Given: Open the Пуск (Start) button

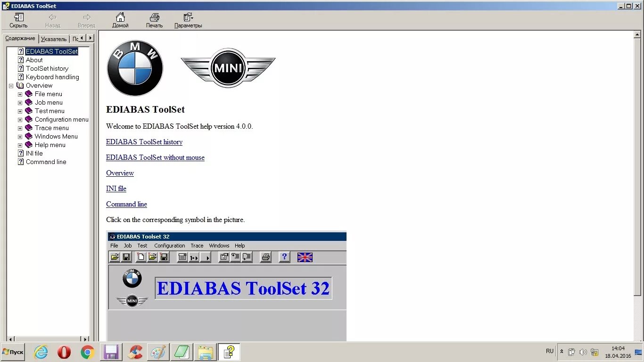Looking at the screenshot, I should click(x=13, y=352).
